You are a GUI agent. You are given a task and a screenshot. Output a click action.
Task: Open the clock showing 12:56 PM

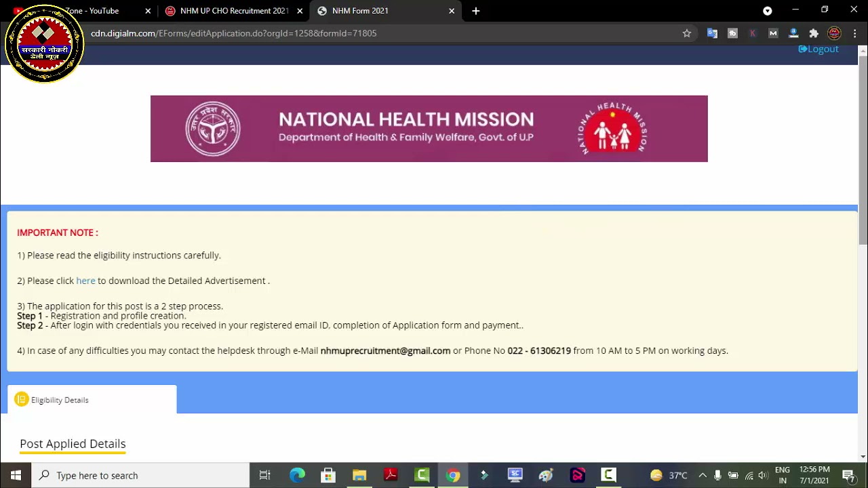click(x=814, y=475)
